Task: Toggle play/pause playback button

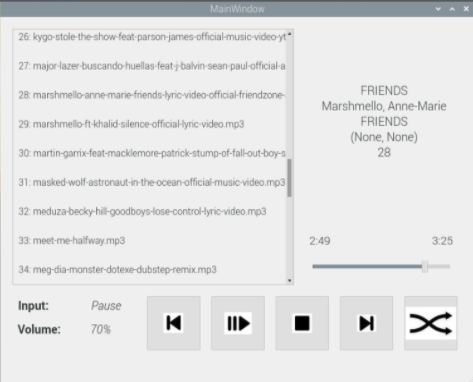Action: [238, 323]
